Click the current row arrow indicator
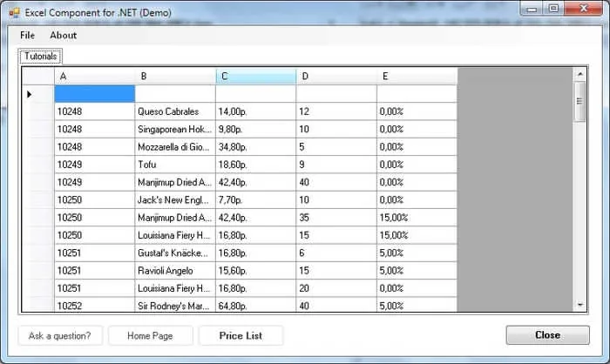This screenshot has width=610, height=364. coord(29,94)
